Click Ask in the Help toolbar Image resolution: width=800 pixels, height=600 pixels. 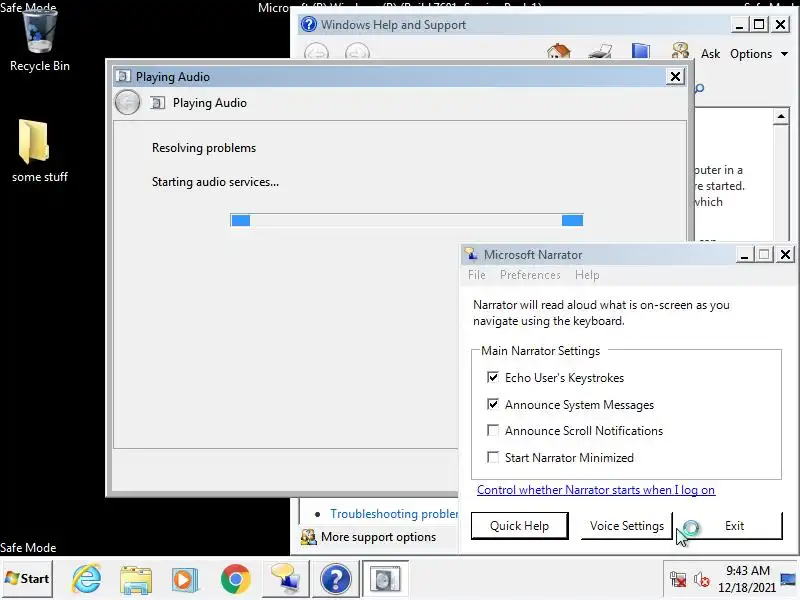pos(710,54)
